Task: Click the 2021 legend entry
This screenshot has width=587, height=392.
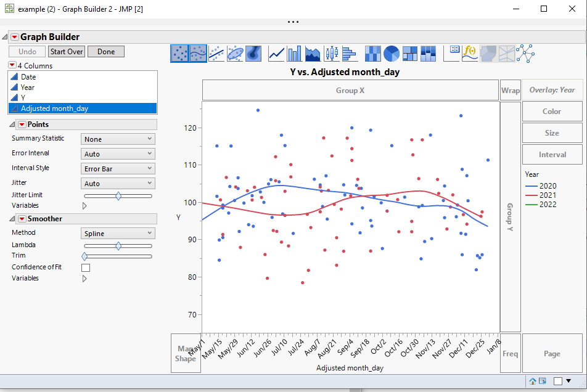Action: click(541, 195)
